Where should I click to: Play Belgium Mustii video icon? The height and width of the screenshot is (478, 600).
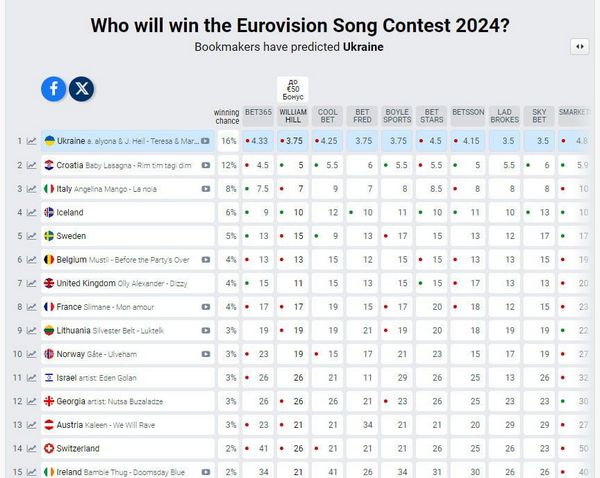click(x=206, y=260)
